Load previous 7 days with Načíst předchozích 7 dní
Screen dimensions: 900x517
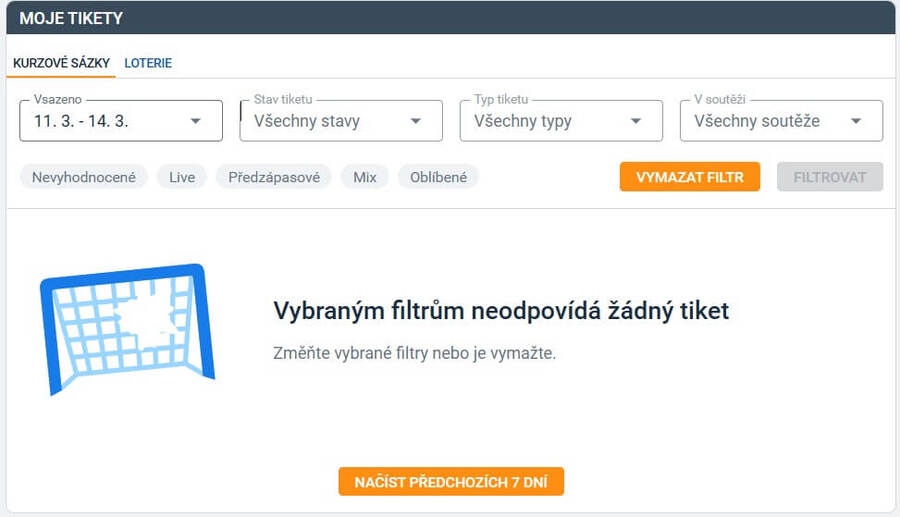click(451, 481)
